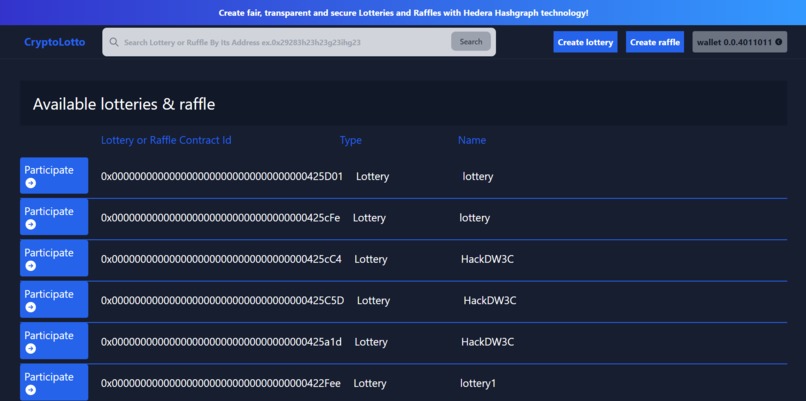Click the round icon on the wallet button
This screenshot has width=806, height=401.
click(779, 42)
